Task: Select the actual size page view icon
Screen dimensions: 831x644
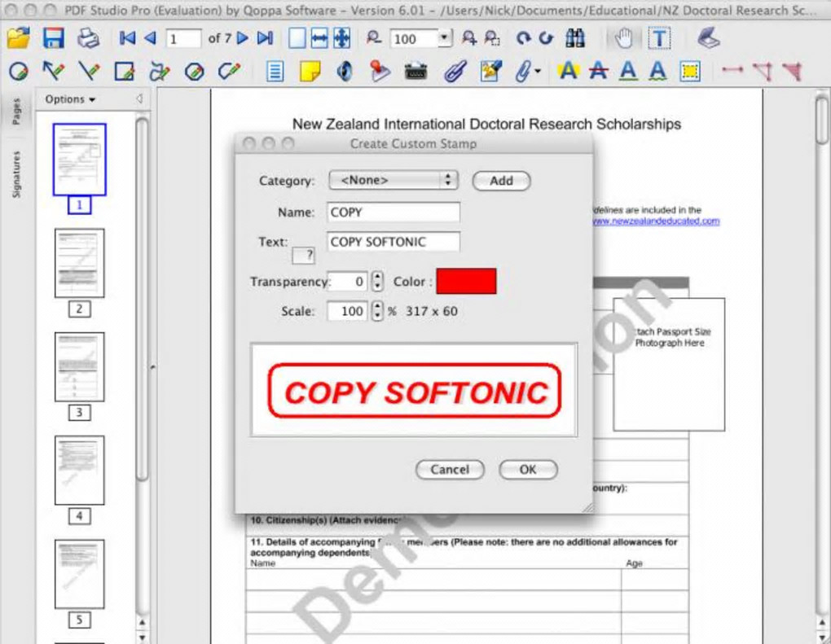Action: click(x=297, y=38)
